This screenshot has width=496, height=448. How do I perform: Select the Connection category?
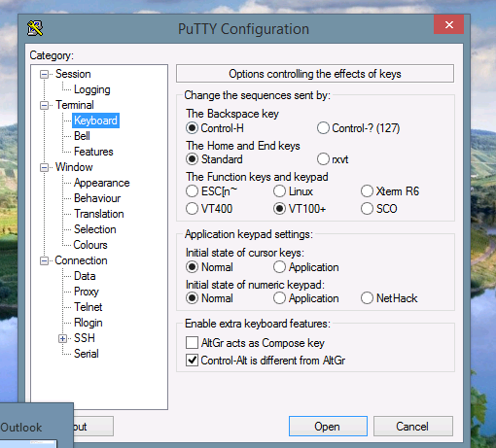[x=81, y=260]
